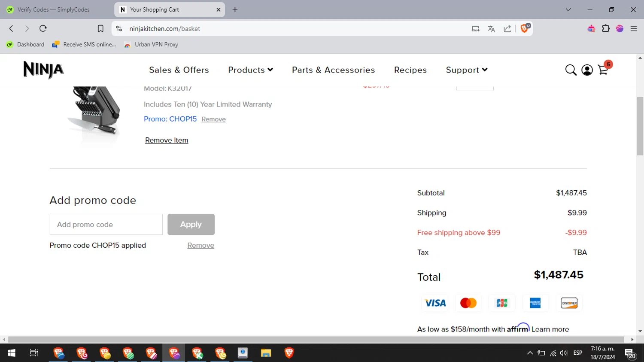
Task: Click the translate page icon in address bar
Action: click(491, 29)
